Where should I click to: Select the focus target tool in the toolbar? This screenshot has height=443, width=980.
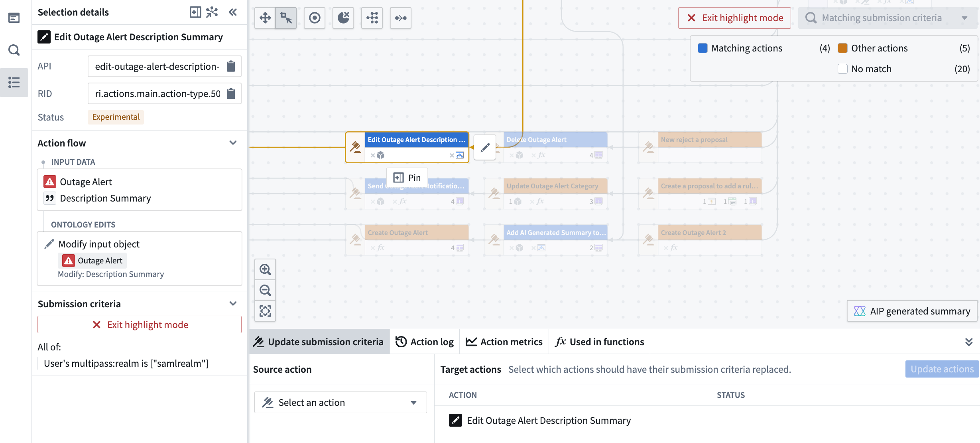point(315,18)
